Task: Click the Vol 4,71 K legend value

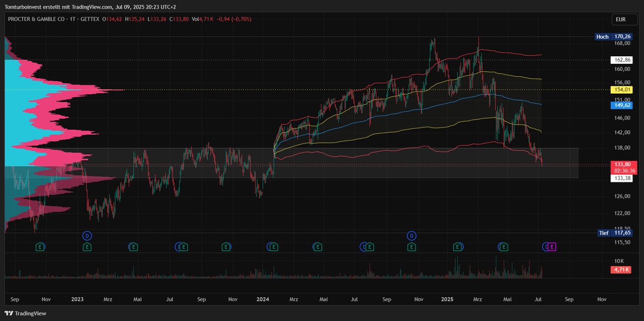Action: coord(203,19)
